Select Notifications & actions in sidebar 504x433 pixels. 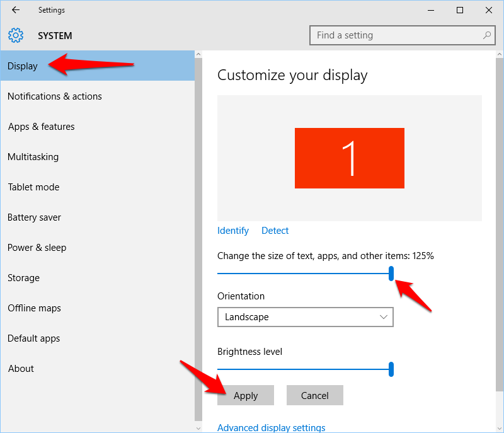[x=98, y=96]
